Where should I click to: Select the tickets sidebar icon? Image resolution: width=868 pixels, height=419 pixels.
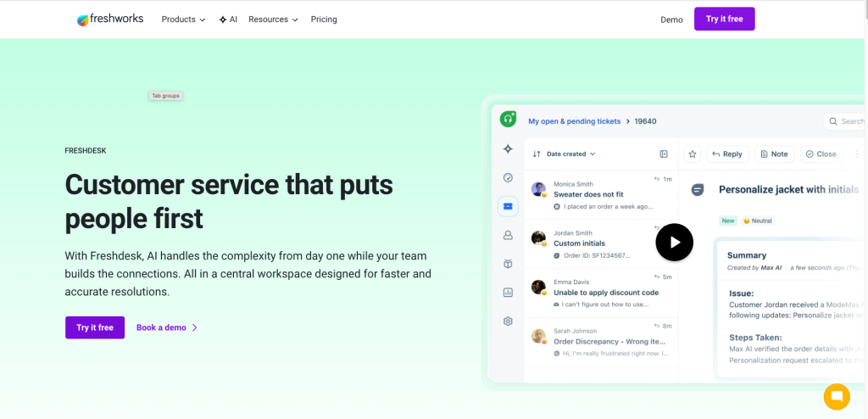[508, 206]
